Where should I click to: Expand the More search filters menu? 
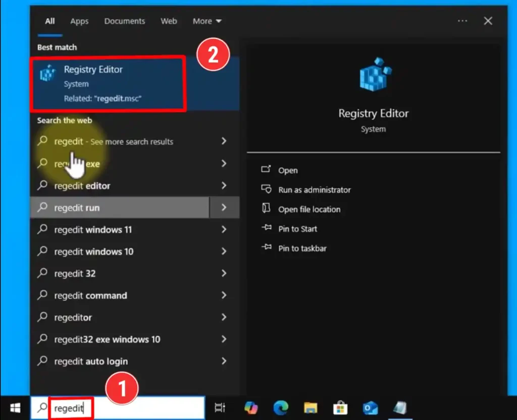[x=206, y=21]
